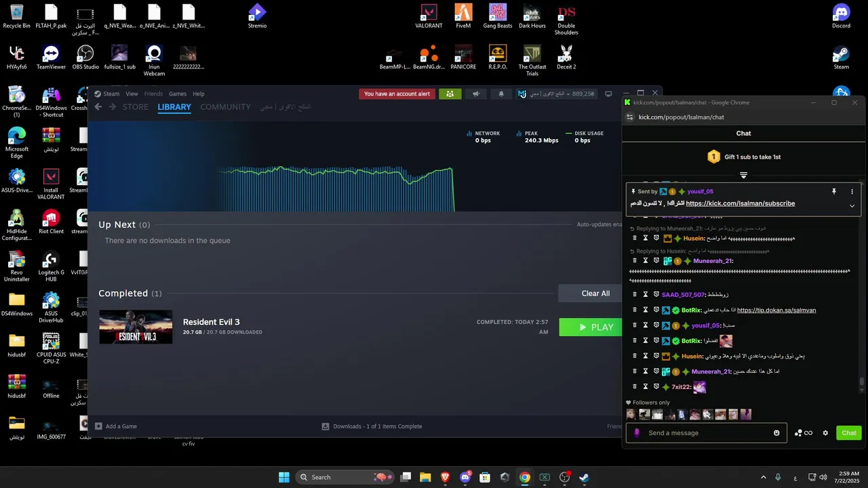
Task: Go back with Steam's back arrow
Action: tap(98, 107)
